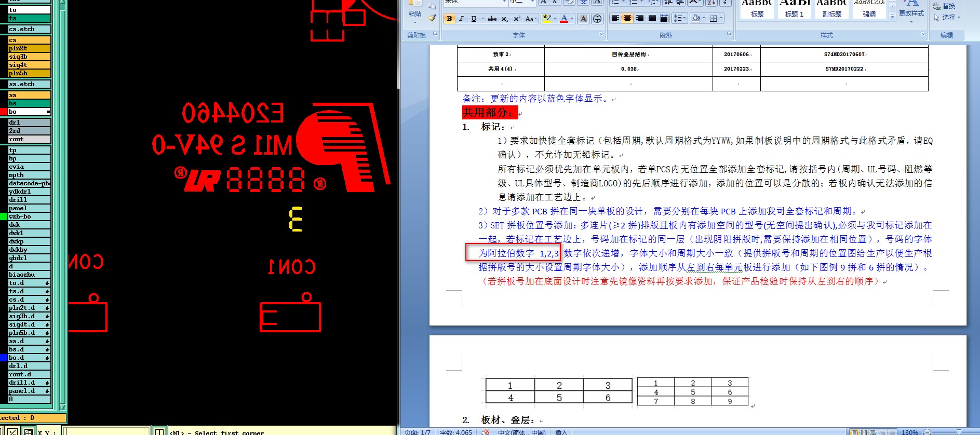Apply character shading button
Image resolution: width=980 pixels, height=435 pixels.
coord(583,19)
